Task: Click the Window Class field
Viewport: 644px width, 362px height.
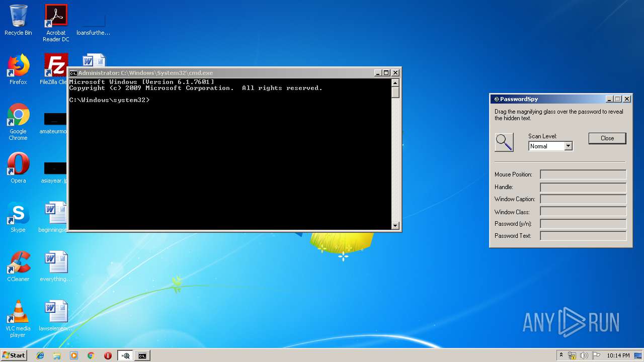Action: click(x=583, y=212)
